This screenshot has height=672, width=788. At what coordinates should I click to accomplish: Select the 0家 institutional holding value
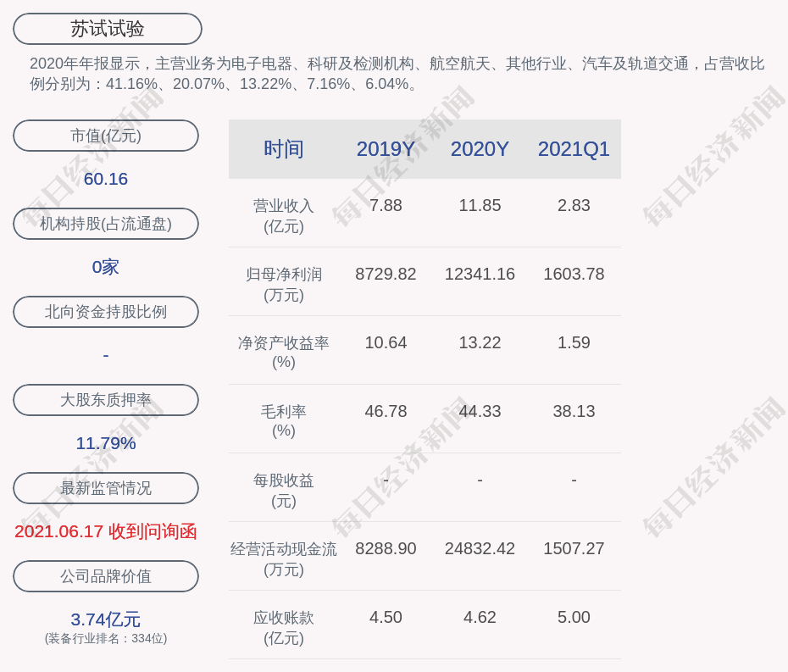click(x=106, y=267)
